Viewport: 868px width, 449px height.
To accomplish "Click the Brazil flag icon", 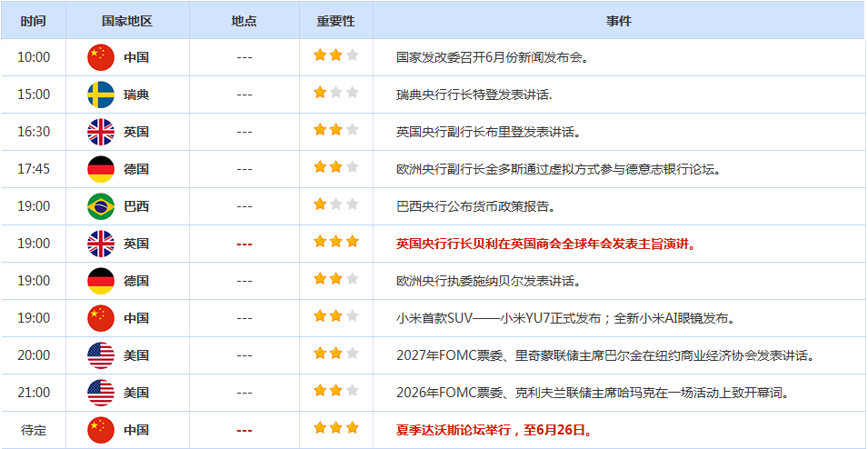I will coord(101,206).
